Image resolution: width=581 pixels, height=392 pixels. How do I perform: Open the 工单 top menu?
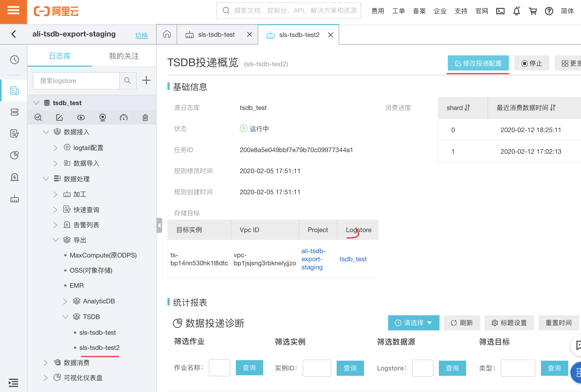pos(398,11)
